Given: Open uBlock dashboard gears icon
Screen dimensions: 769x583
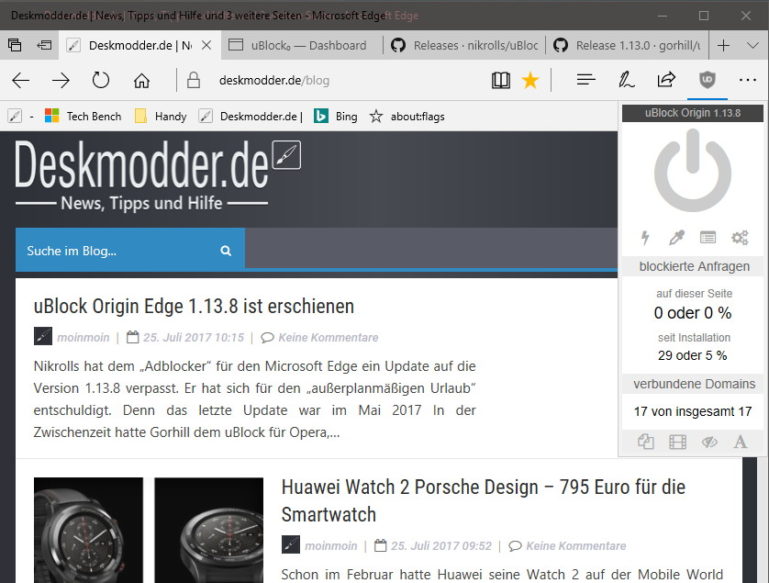Looking at the screenshot, I should (740, 237).
